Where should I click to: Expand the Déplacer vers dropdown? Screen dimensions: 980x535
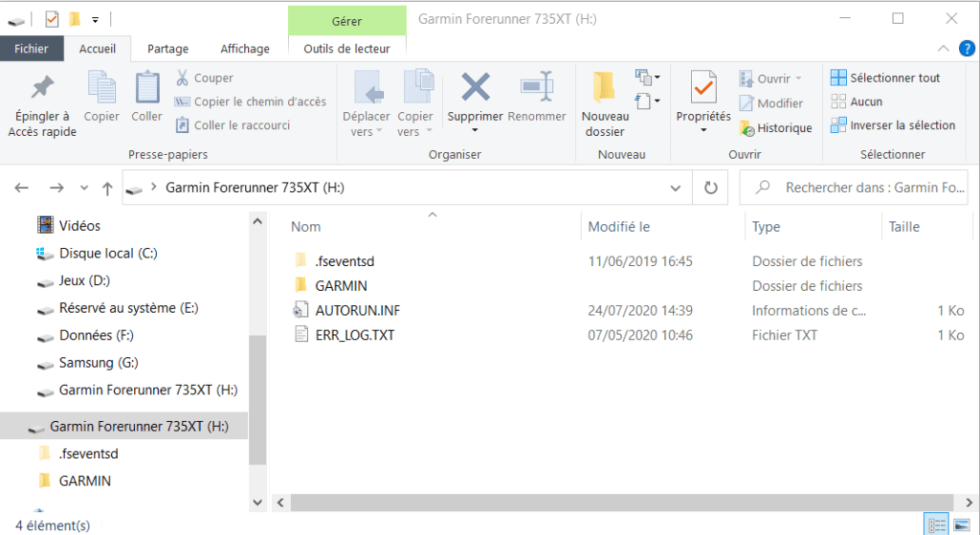[x=367, y=132]
